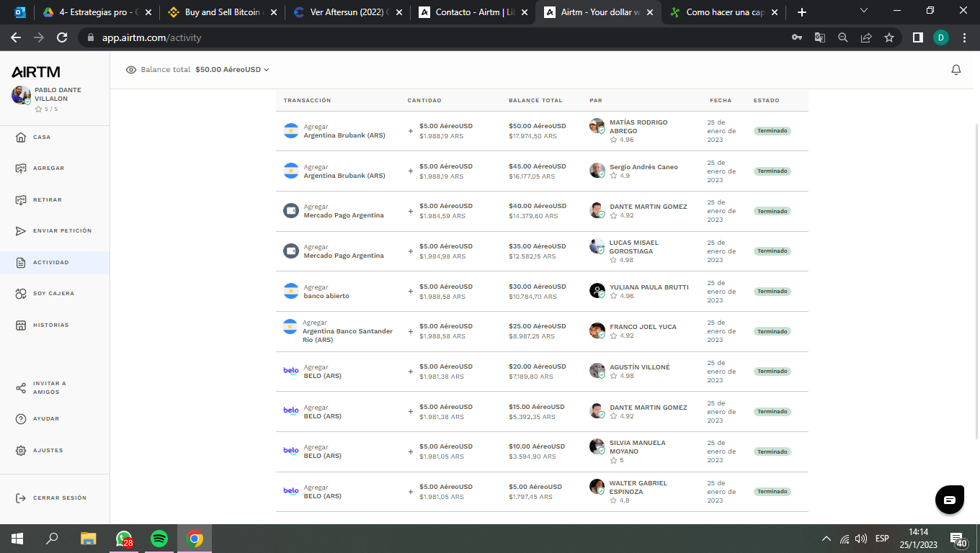Viewport: 980px width, 553px height.
Task: Click Terminado status of Matías Rodrigo Abrego row
Action: click(772, 131)
